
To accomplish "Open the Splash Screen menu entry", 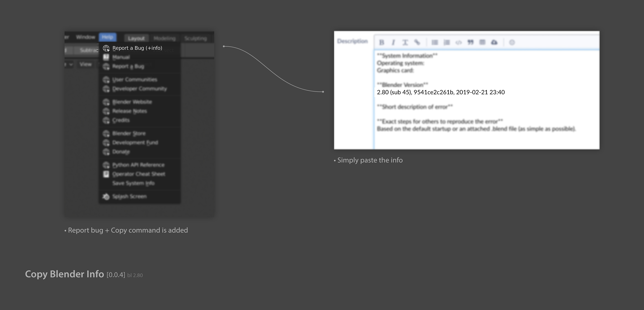I will (129, 196).
